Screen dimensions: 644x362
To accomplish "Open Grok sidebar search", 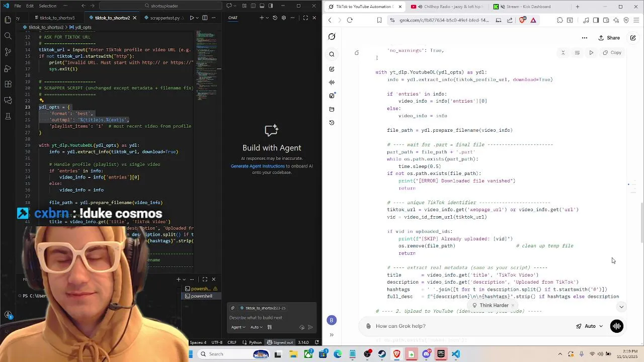I will [332, 54].
